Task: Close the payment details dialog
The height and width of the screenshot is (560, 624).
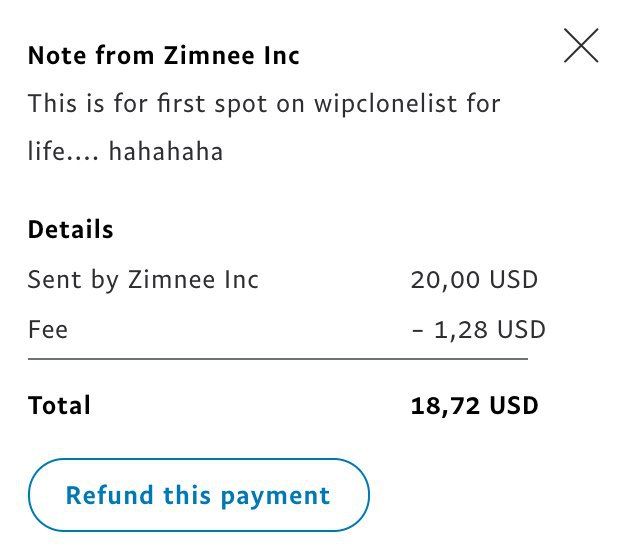Action: pyautogui.click(x=581, y=46)
